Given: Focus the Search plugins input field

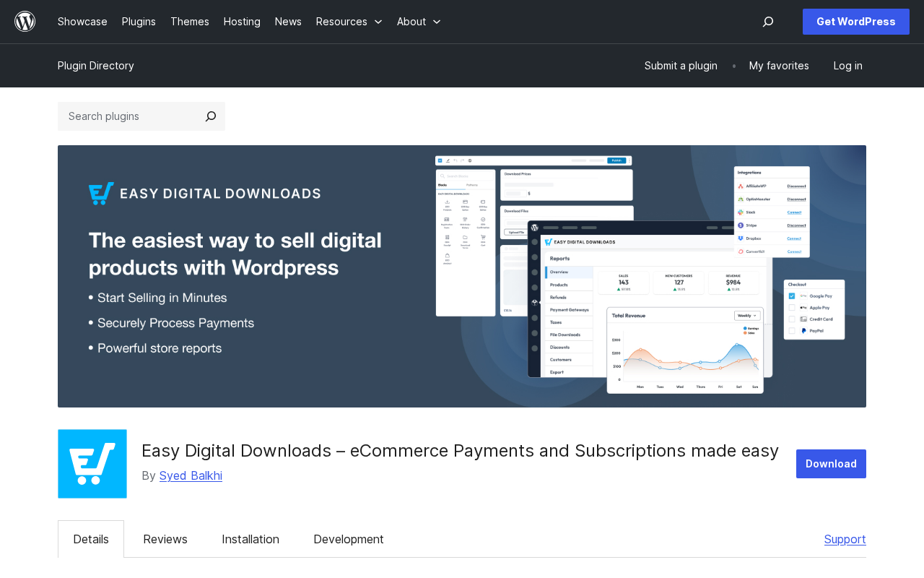Looking at the screenshot, I should (x=127, y=116).
